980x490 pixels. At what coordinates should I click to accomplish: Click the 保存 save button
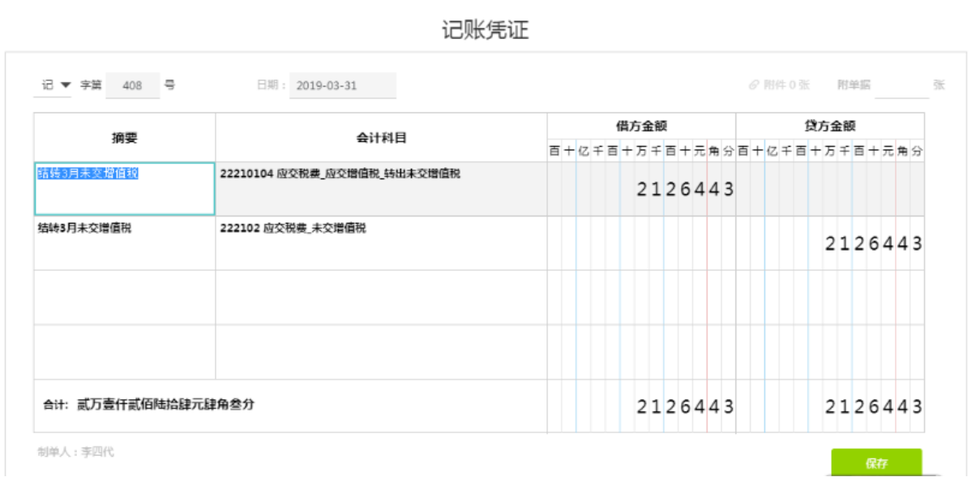876,463
